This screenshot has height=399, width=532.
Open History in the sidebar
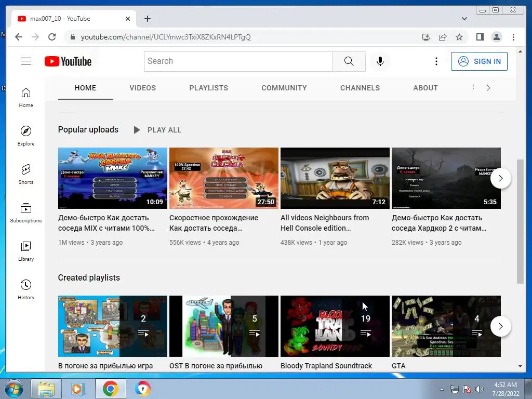[x=26, y=289]
